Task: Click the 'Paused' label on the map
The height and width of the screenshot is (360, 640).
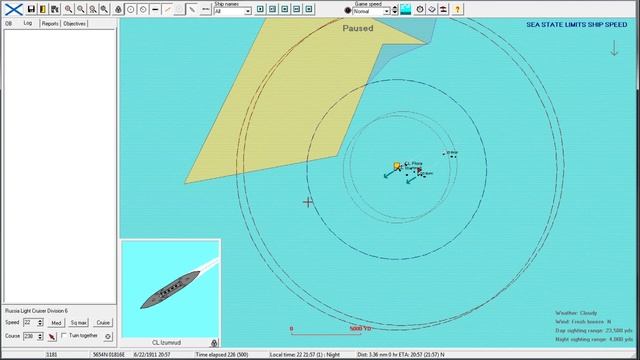Action: tap(358, 28)
